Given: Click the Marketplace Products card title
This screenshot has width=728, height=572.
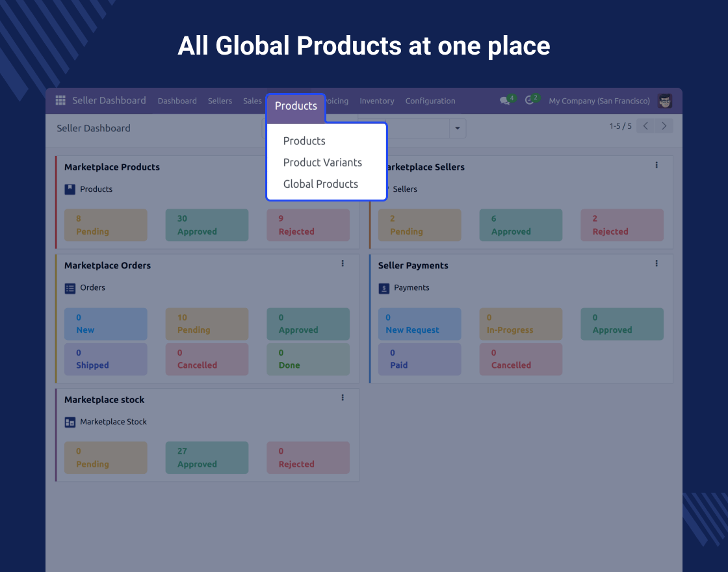Looking at the screenshot, I should click(x=112, y=167).
